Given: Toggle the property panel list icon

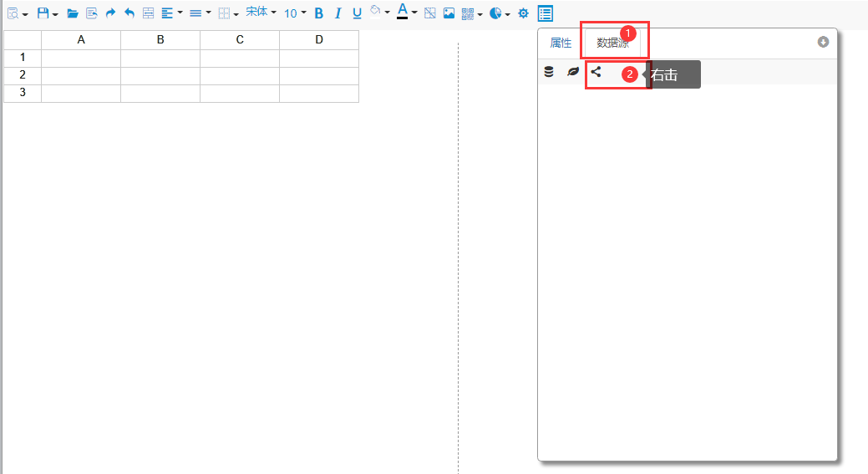Looking at the screenshot, I should coord(546,13).
